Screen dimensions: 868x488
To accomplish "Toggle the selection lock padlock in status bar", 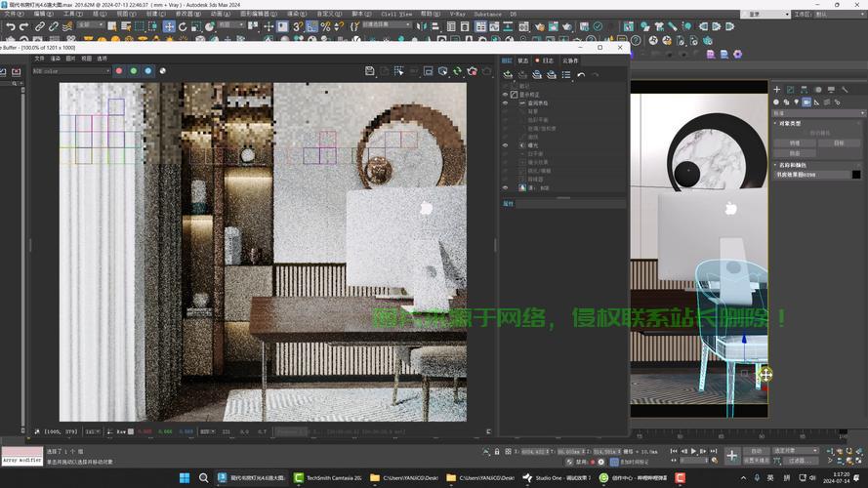I will coord(497,452).
